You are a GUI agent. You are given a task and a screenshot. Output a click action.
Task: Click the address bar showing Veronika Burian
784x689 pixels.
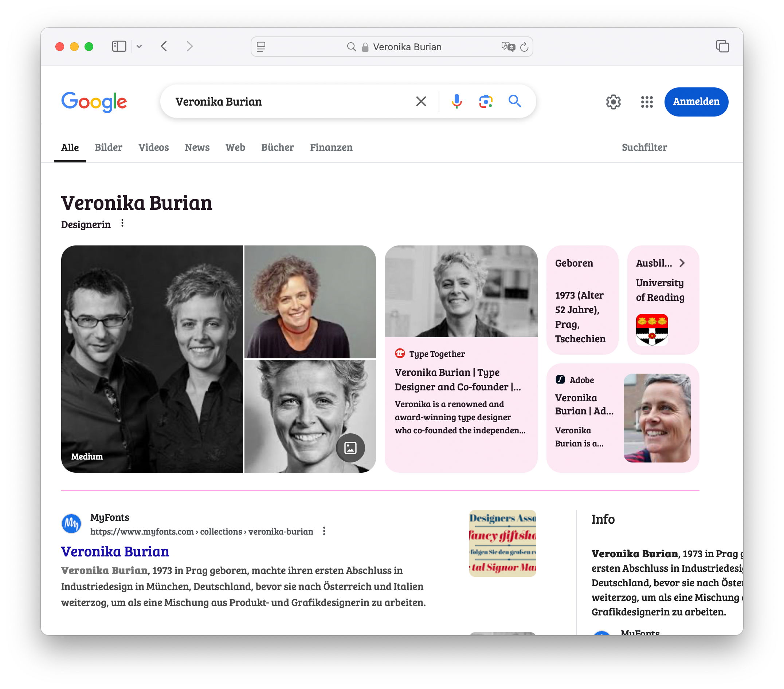click(x=392, y=47)
